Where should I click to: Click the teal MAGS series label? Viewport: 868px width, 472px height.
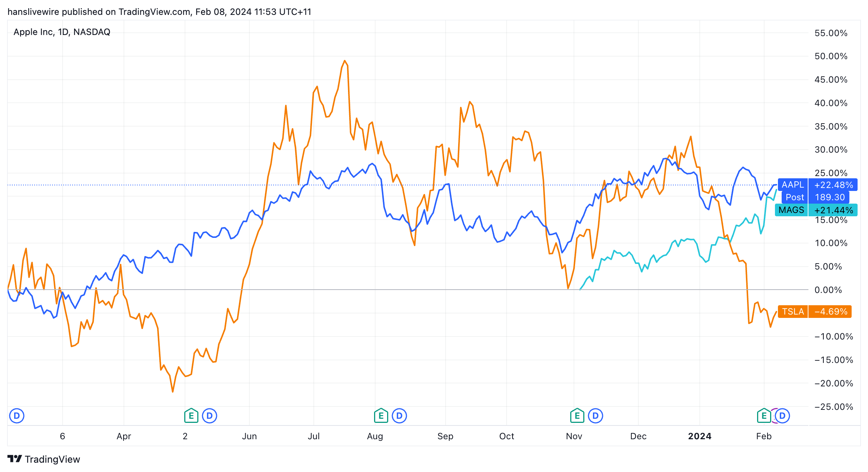[791, 210]
